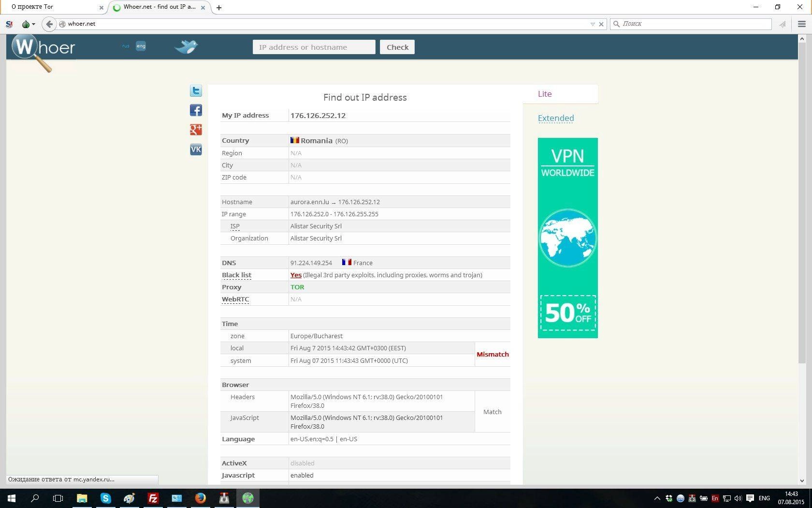Image resolution: width=812 pixels, height=508 pixels.
Task: Click the browser back arrow button
Action: [x=49, y=24]
